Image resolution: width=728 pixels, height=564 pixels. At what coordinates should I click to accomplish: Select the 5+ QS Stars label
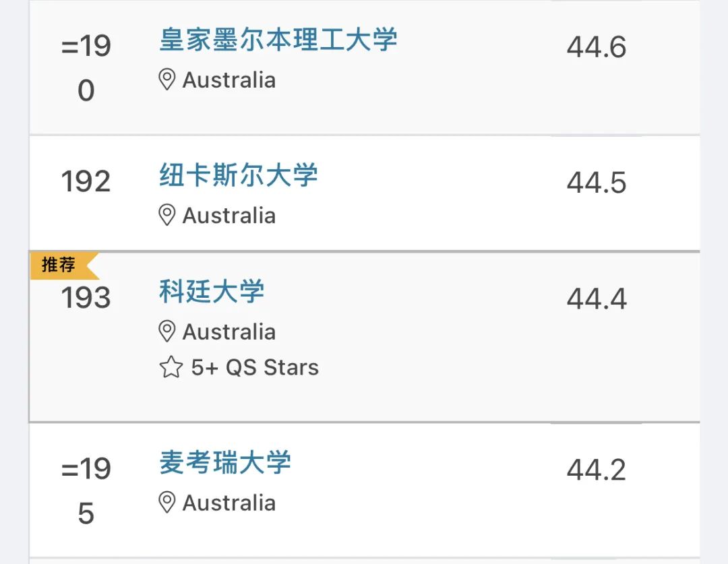click(255, 367)
